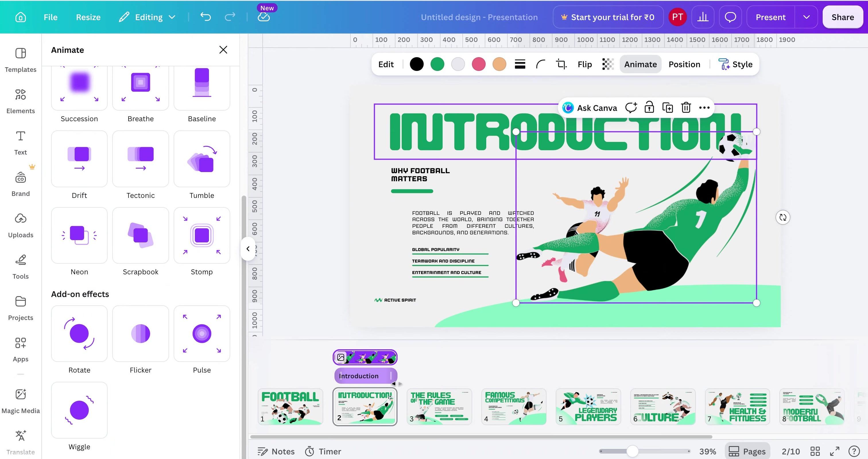Open Elements in the sidebar
The image size is (868, 459).
coord(21,101)
